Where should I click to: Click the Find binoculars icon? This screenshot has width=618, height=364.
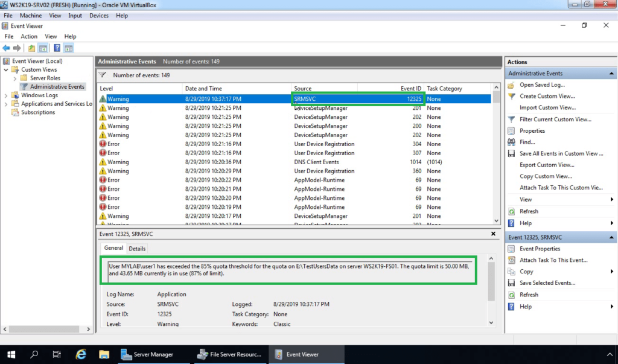tap(511, 142)
